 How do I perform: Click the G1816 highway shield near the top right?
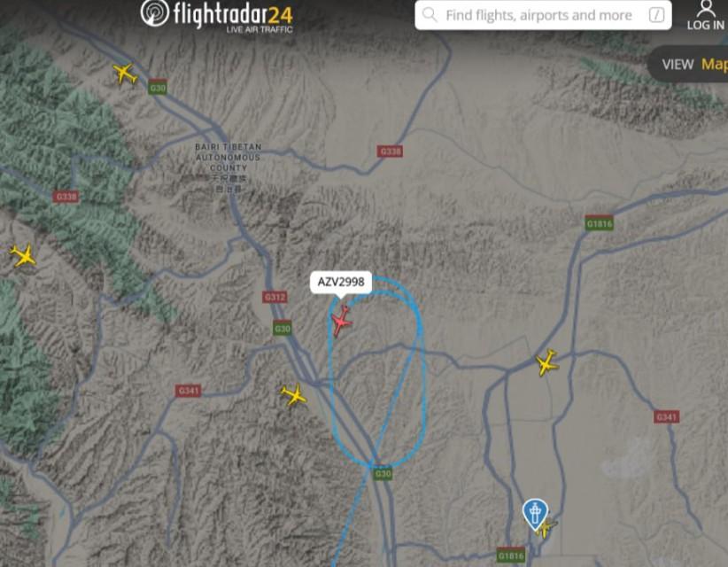[599, 224]
